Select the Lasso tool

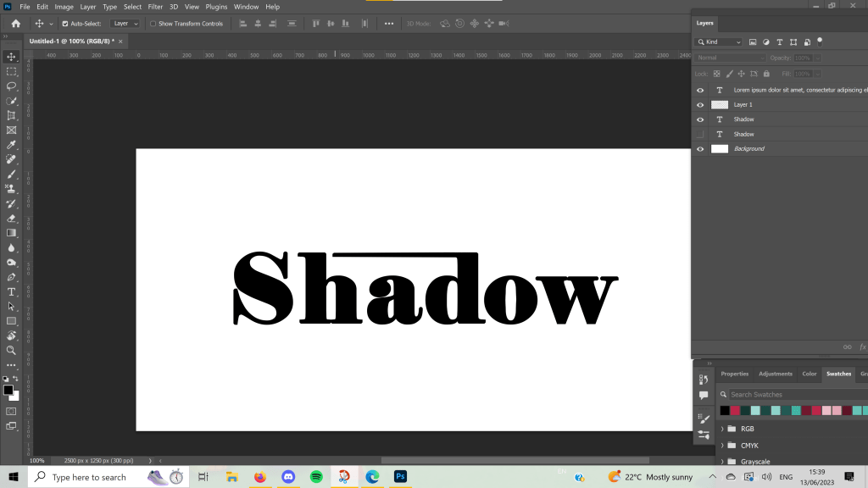tap(12, 86)
